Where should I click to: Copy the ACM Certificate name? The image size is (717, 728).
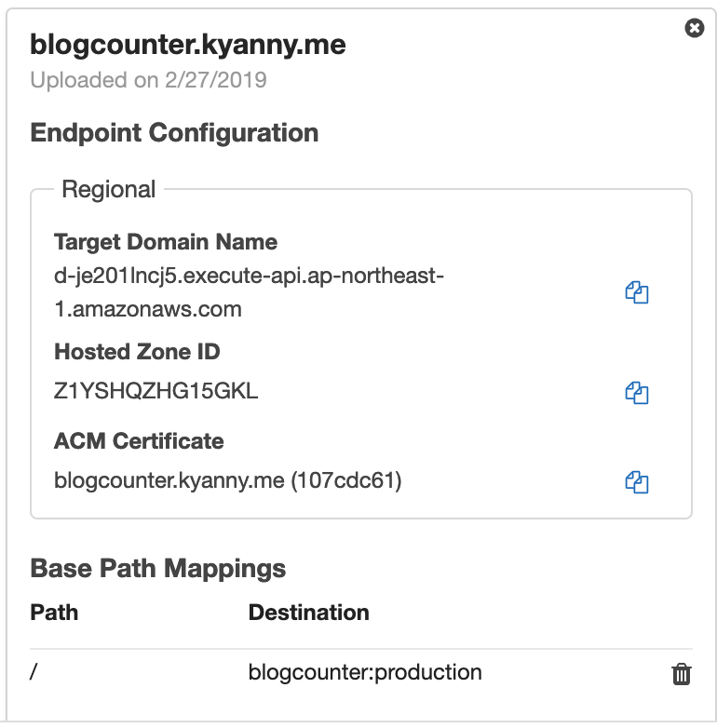[637, 482]
